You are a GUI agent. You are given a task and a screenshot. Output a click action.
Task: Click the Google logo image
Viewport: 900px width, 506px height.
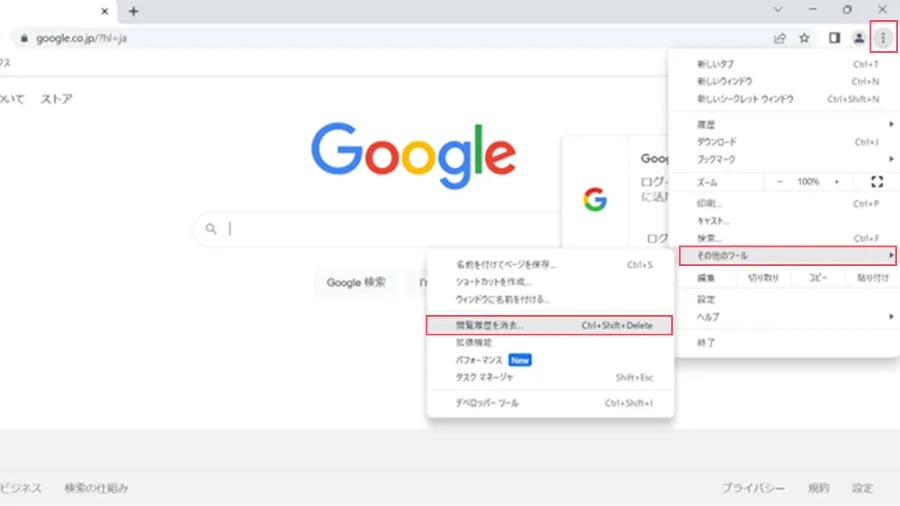pos(413,155)
